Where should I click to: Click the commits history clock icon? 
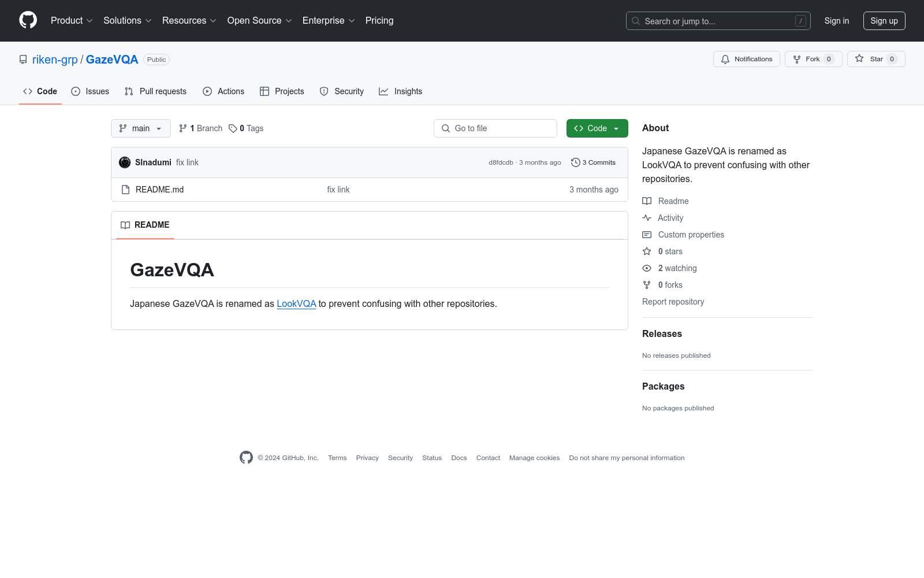575,162
